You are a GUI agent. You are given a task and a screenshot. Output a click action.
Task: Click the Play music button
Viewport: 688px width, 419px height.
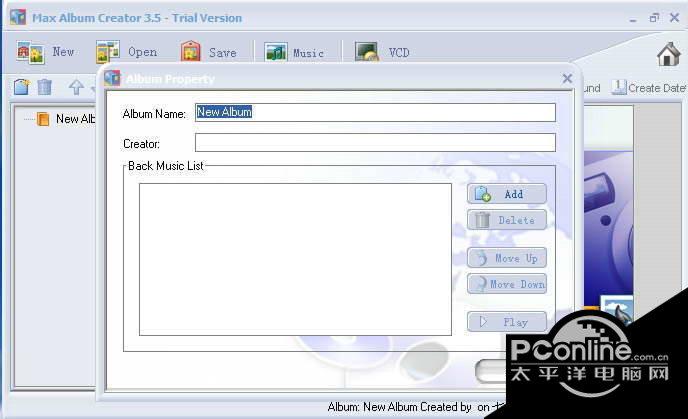(x=507, y=322)
